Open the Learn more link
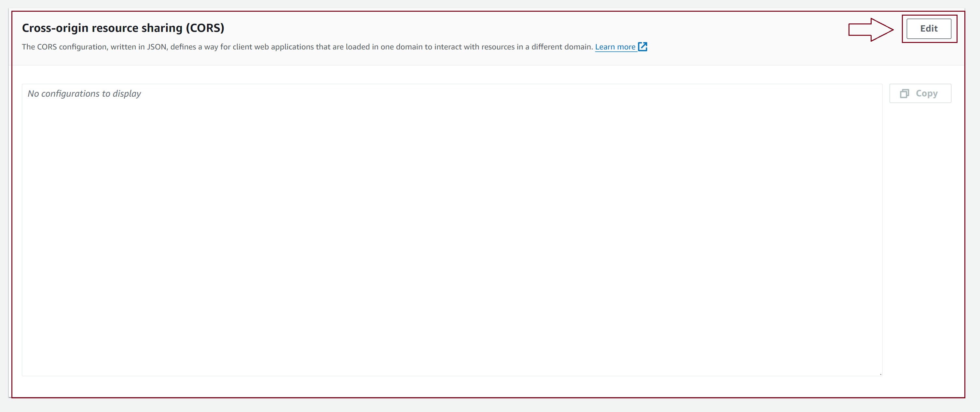980x412 pixels. (x=615, y=47)
